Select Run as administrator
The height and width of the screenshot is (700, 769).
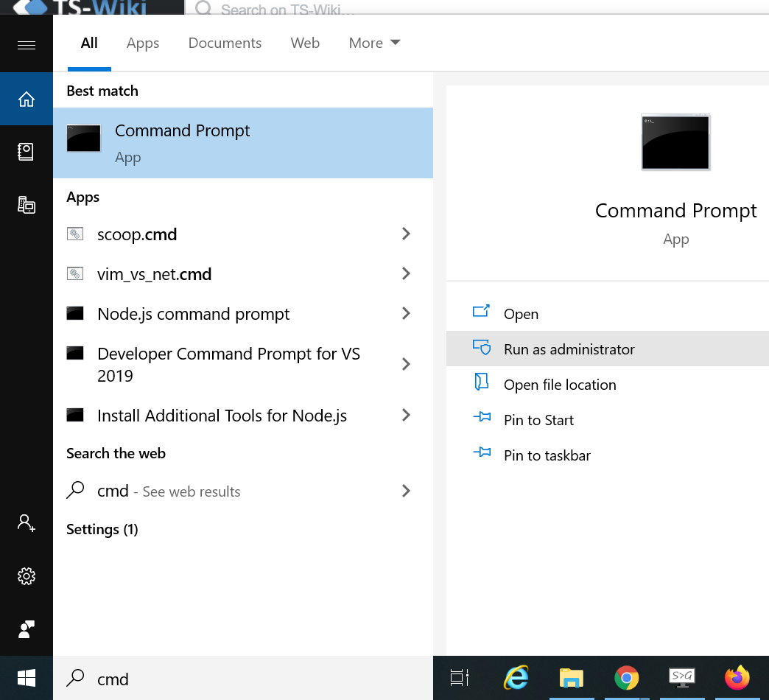click(569, 349)
